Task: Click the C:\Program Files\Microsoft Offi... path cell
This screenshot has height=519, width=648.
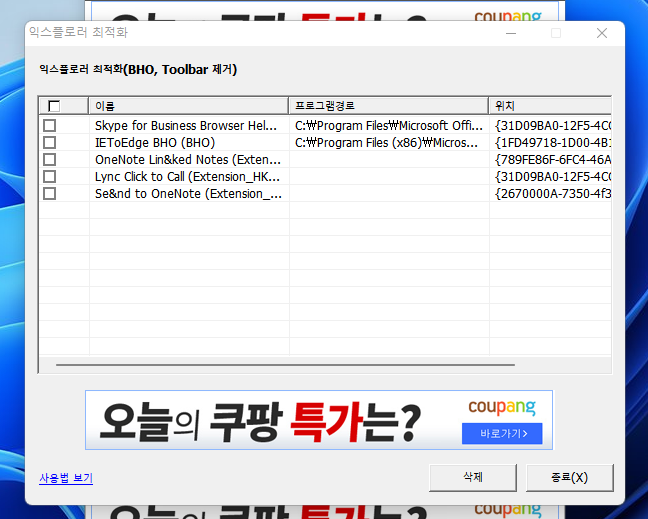Action: tap(388, 126)
